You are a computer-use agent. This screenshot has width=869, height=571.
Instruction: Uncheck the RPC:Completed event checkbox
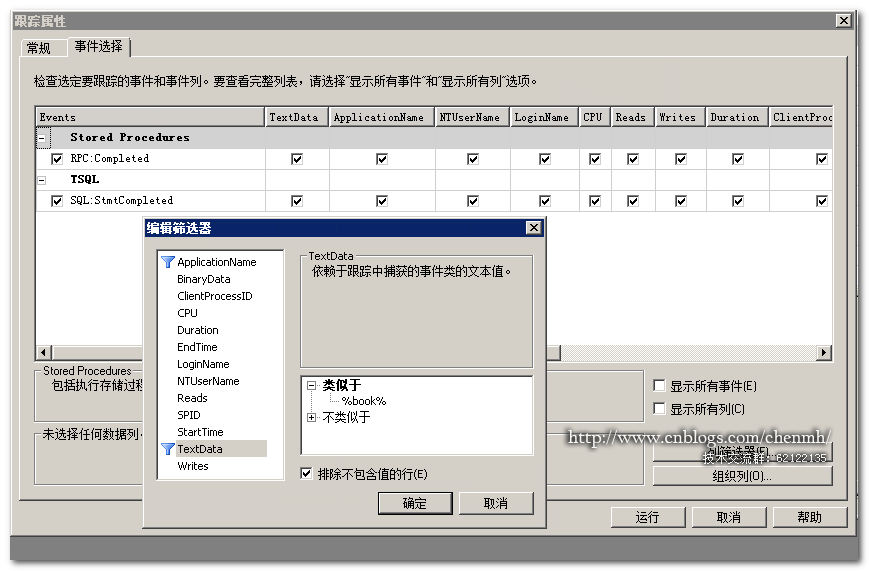pyautogui.click(x=57, y=159)
